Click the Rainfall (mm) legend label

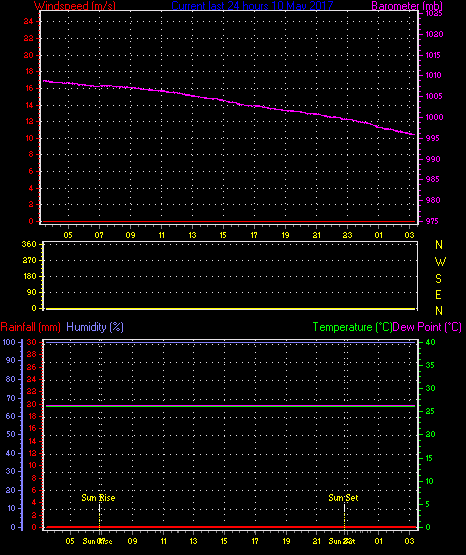30,327
